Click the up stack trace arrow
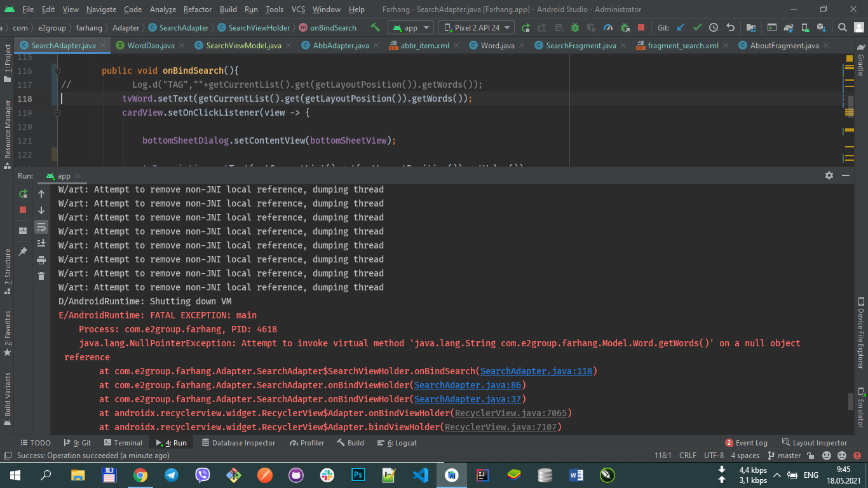Image resolution: width=868 pixels, height=488 pixels. point(41,194)
